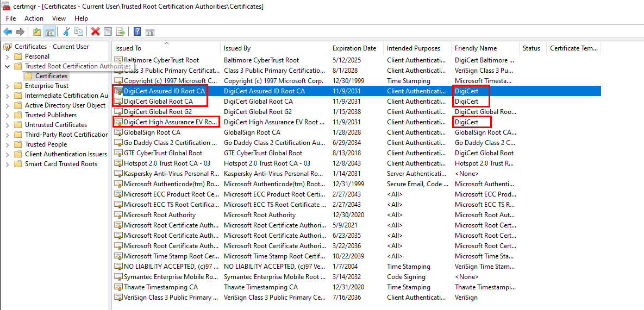Click the Copy icon in toolbar

[78, 31]
